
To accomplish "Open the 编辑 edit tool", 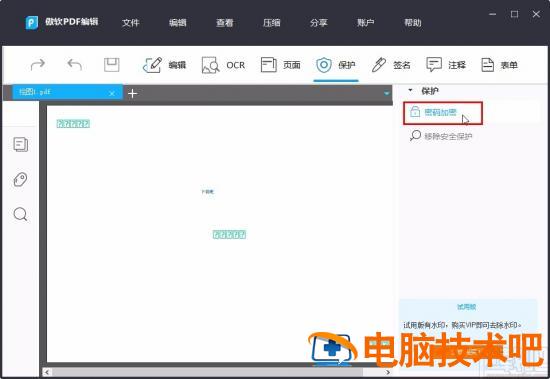I will tap(165, 65).
